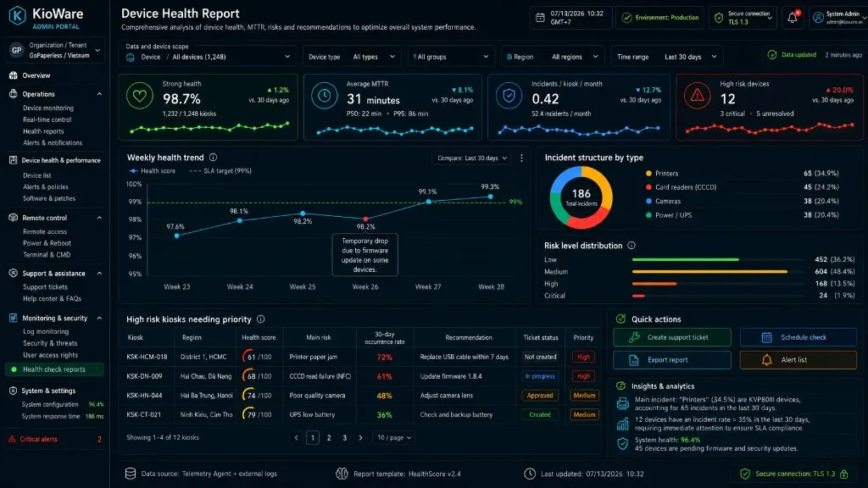Collapse the Remote control sidebar section
Screen dimensions: 868x488
coord(99,218)
